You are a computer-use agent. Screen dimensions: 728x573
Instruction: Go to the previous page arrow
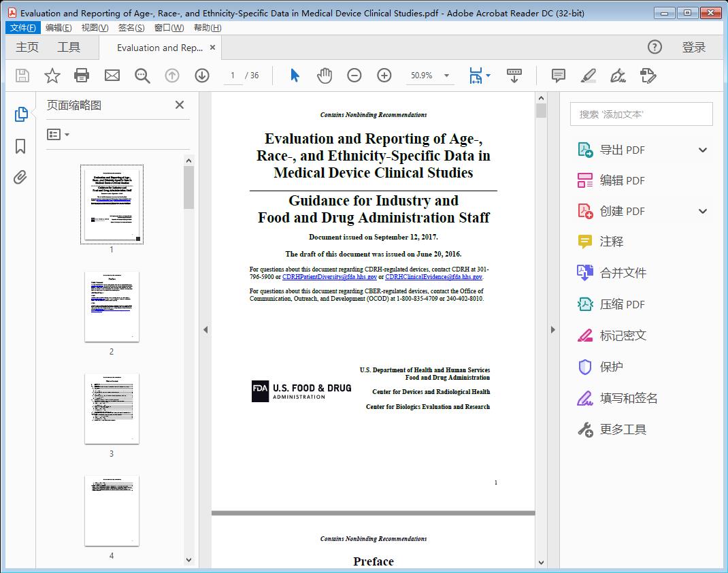172,76
